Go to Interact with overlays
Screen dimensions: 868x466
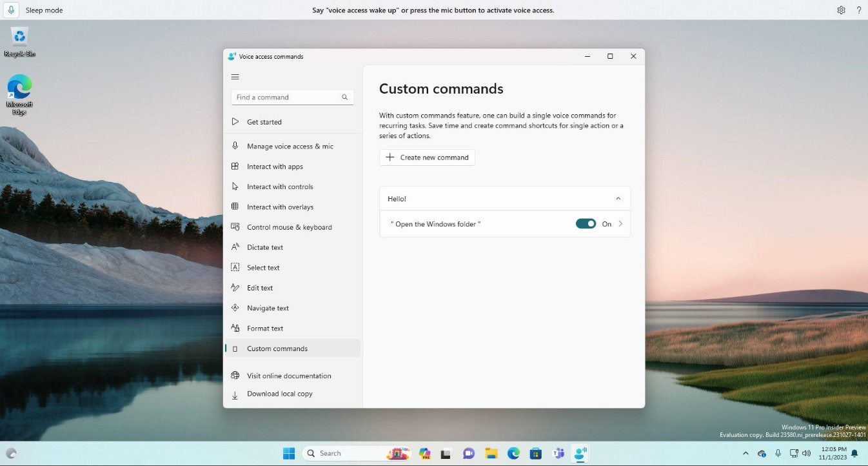(292, 207)
